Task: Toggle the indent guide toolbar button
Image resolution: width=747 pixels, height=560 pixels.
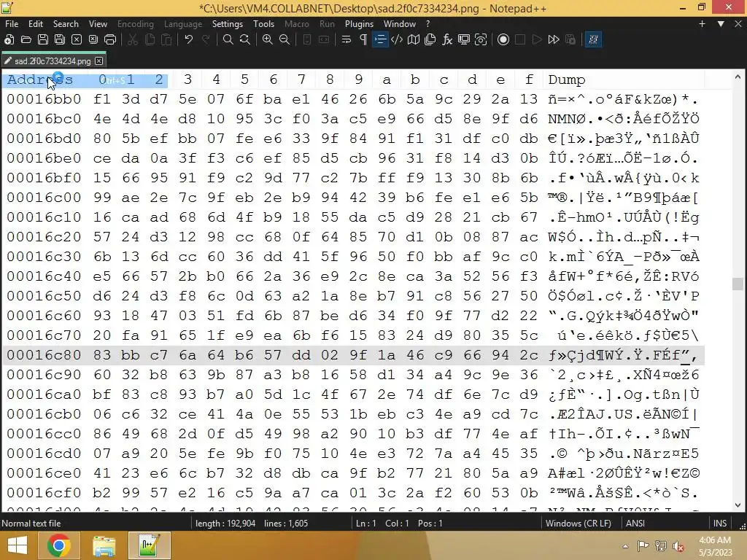Action: (380, 39)
